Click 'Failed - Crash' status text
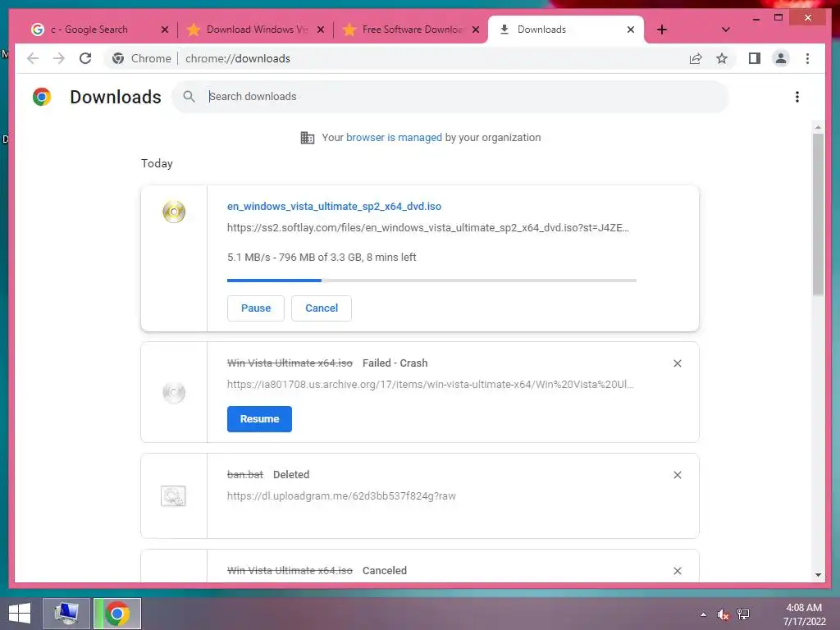 click(395, 363)
